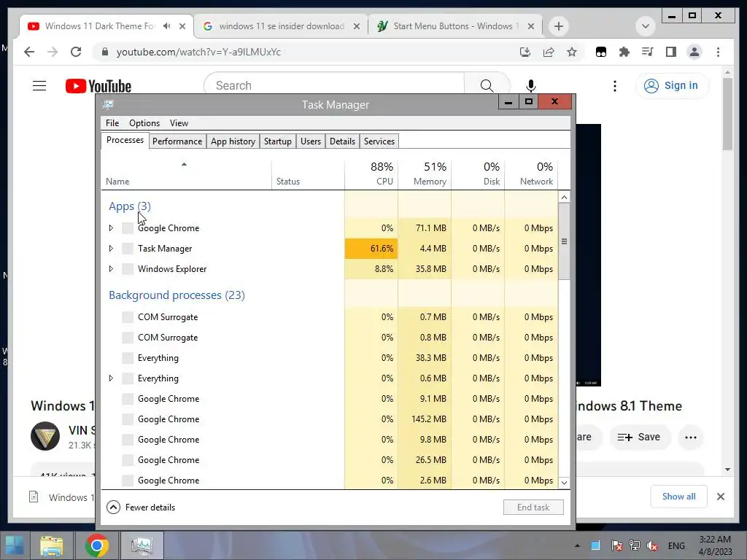Click the VIN channel avatar

[x=45, y=436]
